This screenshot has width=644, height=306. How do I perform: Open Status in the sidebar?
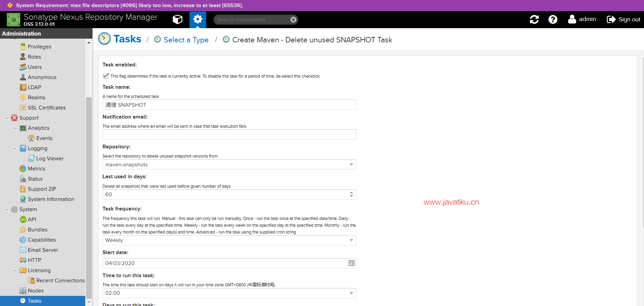click(35, 179)
